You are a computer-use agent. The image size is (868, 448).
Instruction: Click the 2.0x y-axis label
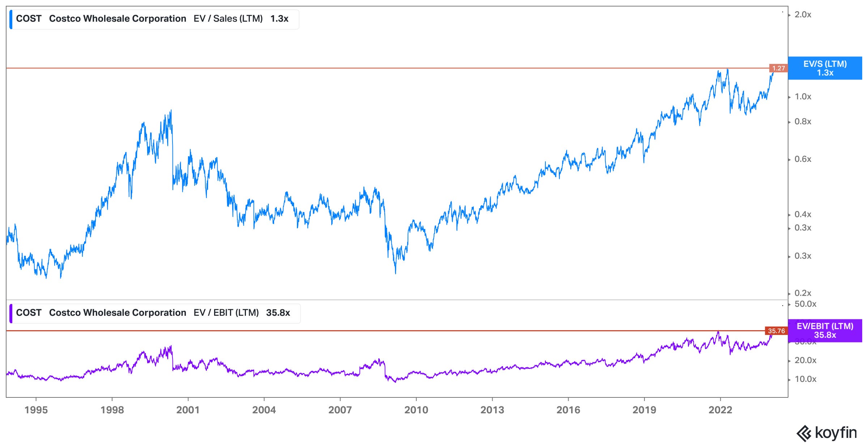point(803,15)
